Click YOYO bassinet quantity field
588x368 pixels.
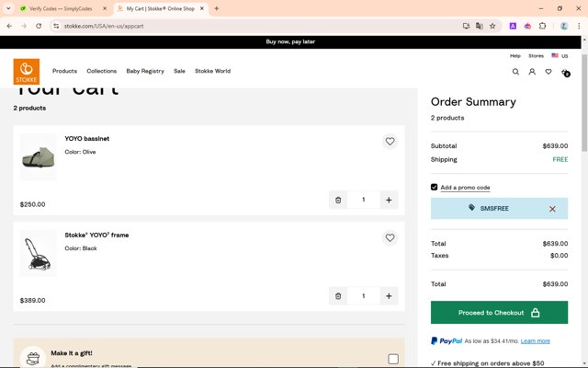pyautogui.click(x=364, y=200)
